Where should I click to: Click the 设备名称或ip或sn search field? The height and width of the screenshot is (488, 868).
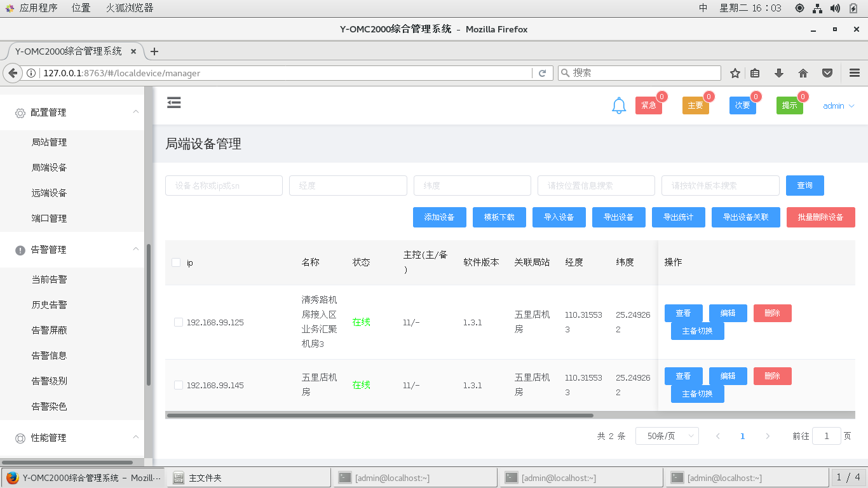point(224,186)
